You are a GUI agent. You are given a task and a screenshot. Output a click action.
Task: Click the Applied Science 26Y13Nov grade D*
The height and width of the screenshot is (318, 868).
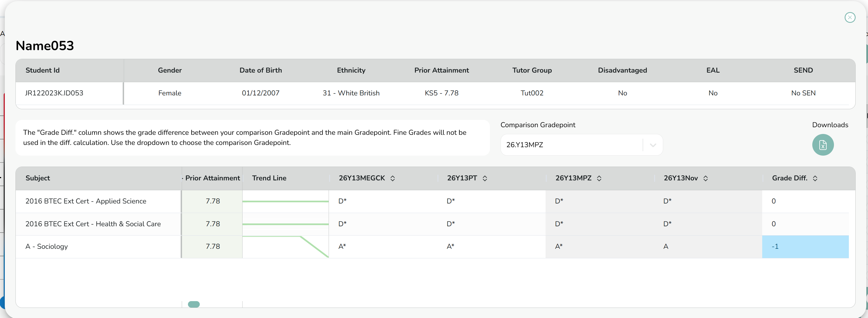(x=667, y=201)
